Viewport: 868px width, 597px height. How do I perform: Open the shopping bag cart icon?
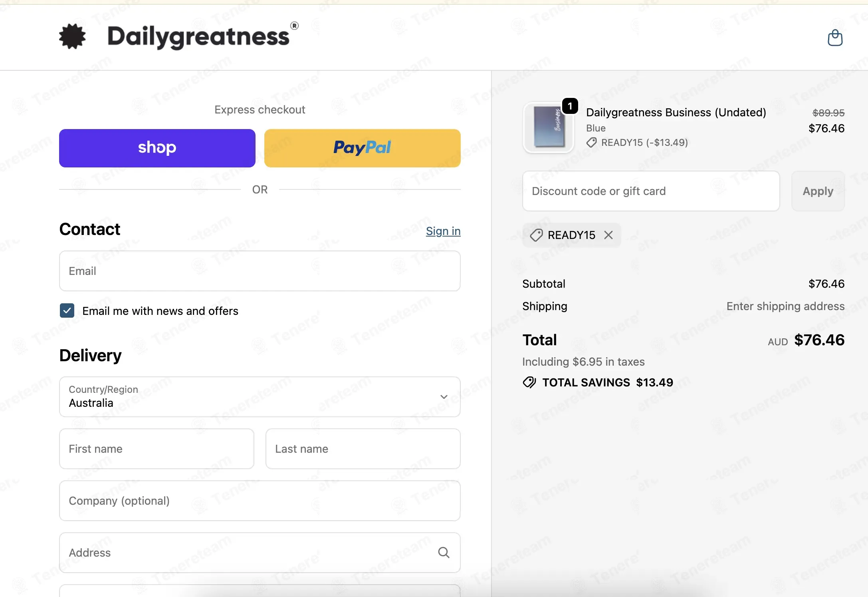[835, 38]
